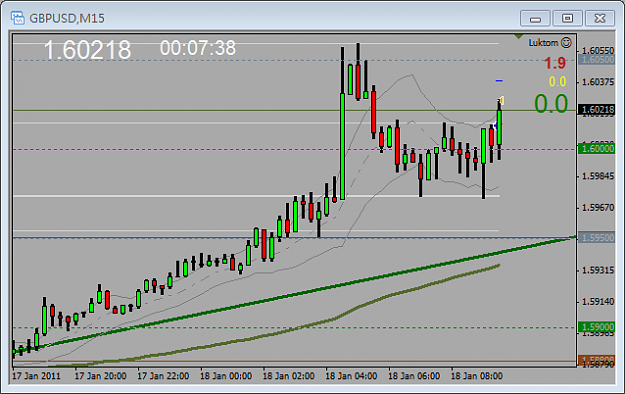Click the green 1.59000 level price label

(597, 327)
